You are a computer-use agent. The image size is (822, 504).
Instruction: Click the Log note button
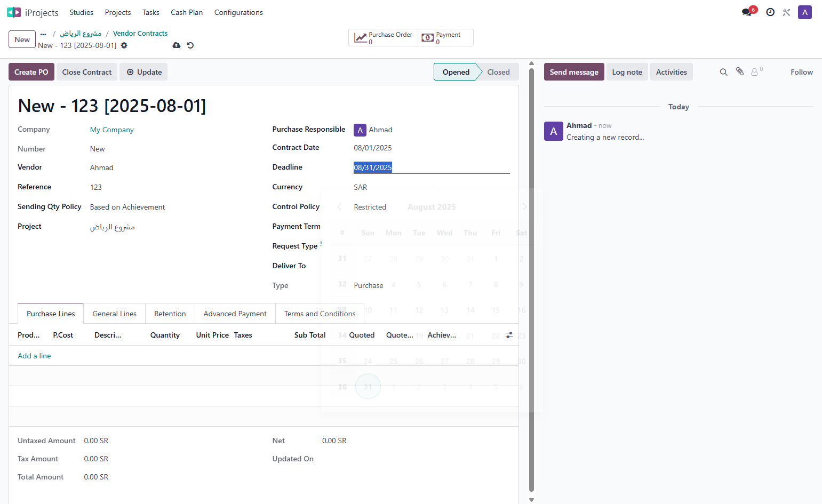(x=627, y=72)
